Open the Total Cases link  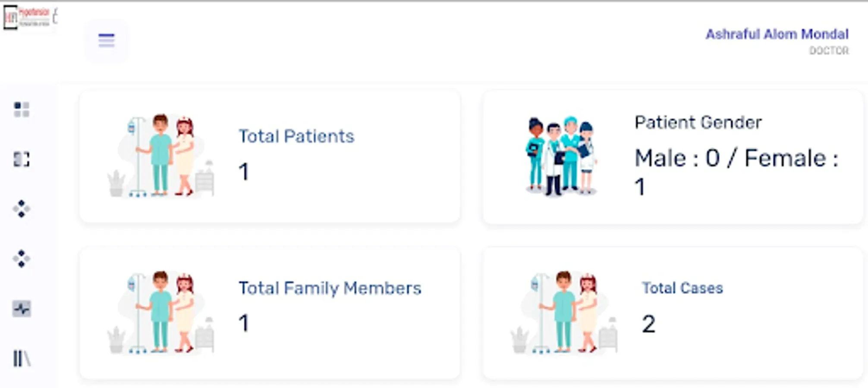click(682, 288)
